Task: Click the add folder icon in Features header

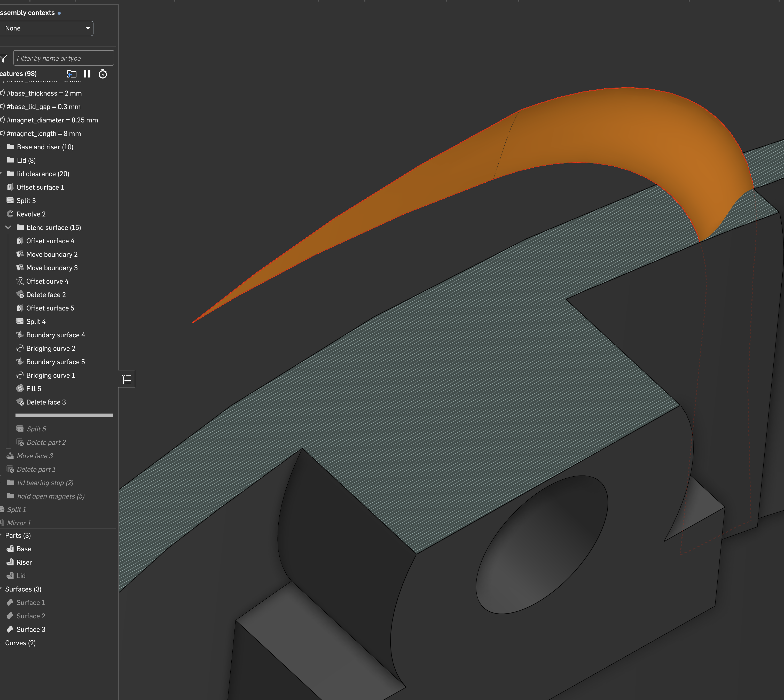Action: pos(72,74)
